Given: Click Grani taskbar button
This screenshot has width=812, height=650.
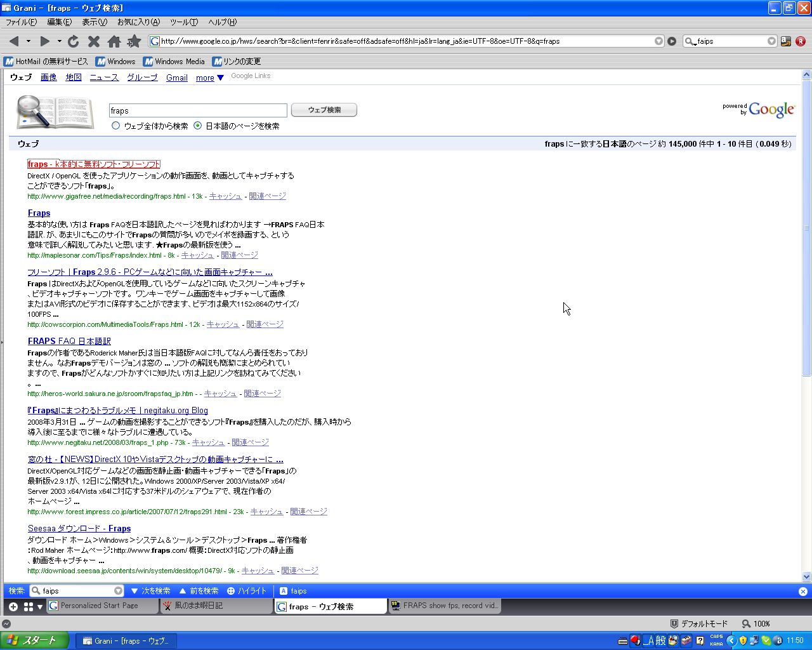Looking at the screenshot, I should (x=126, y=641).
